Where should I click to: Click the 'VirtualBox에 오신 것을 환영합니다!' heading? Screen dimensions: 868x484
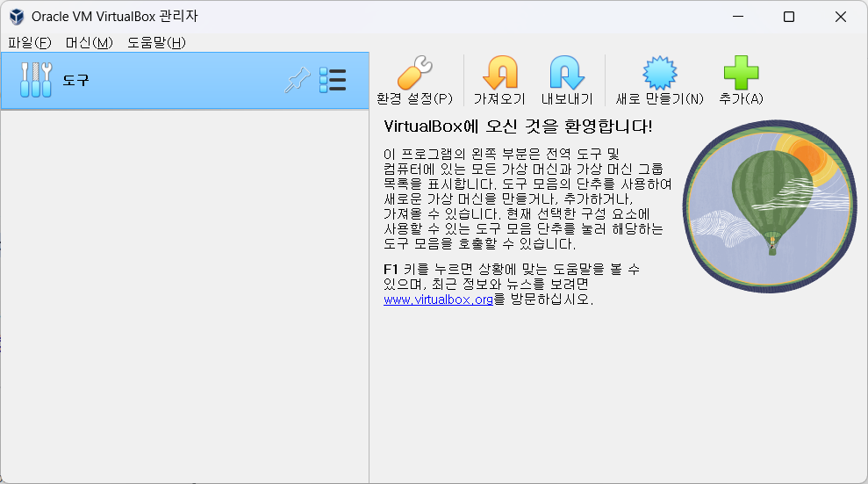point(518,126)
